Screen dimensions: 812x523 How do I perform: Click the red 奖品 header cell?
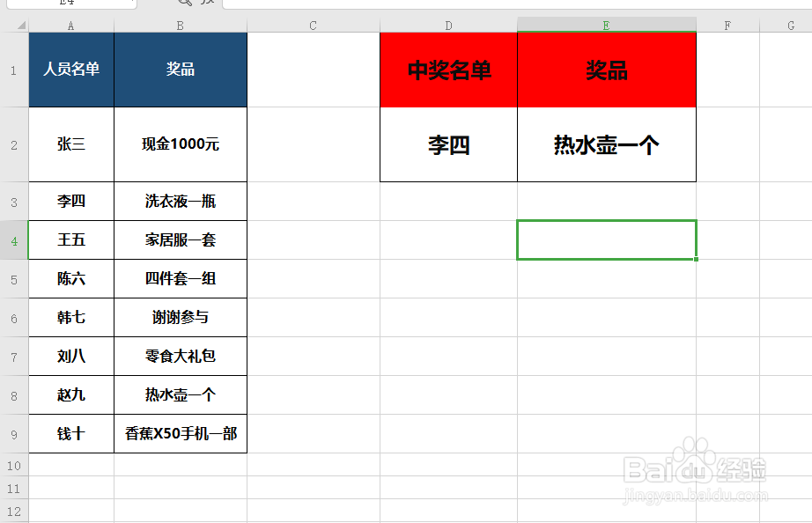pyautogui.click(x=607, y=70)
